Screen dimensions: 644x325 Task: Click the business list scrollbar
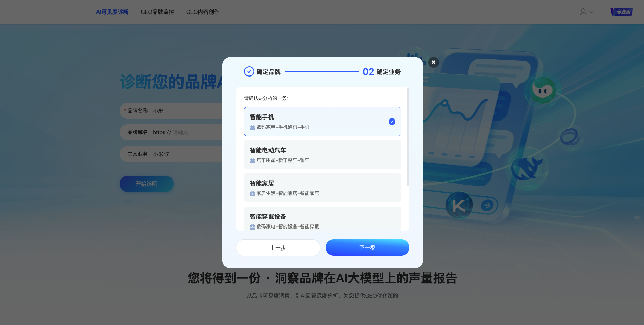pyautogui.click(x=407, y=137)
